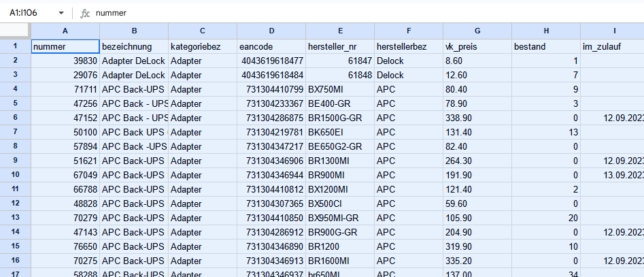Select column C header

[x=203, y=31]
